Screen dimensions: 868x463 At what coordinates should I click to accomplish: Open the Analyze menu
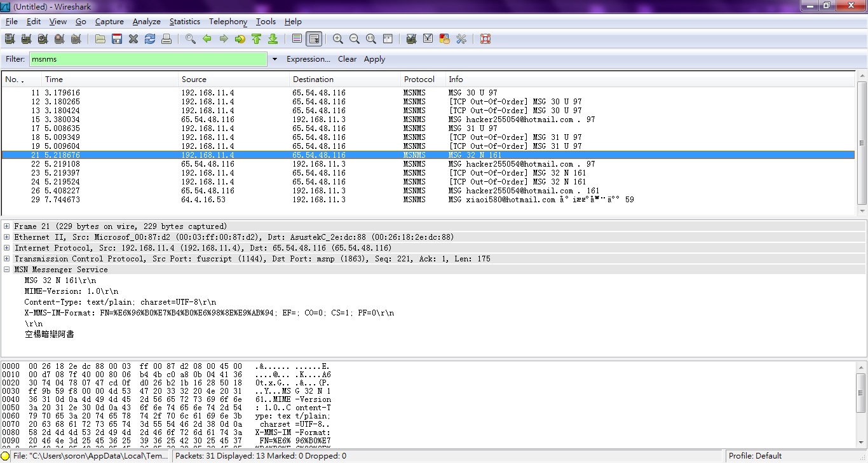146,22
